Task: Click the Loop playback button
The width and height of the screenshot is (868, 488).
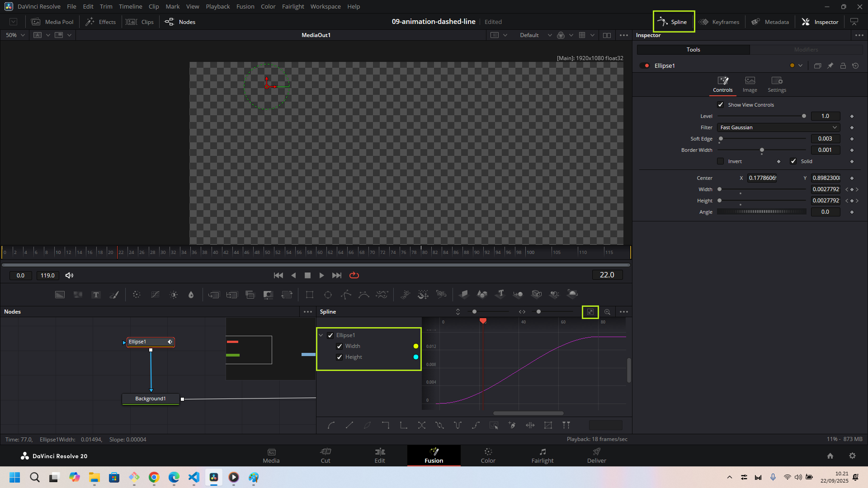Action: 354,275
